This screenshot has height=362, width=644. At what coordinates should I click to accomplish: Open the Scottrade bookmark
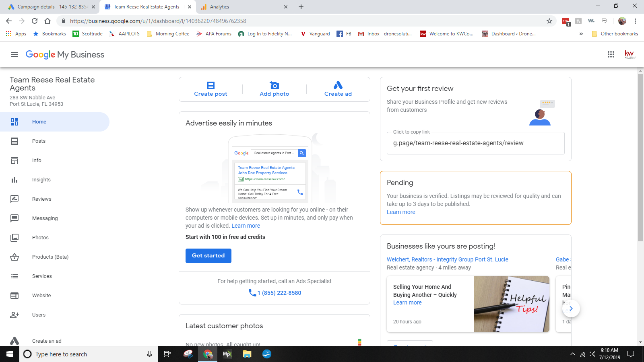click(87, 34)
